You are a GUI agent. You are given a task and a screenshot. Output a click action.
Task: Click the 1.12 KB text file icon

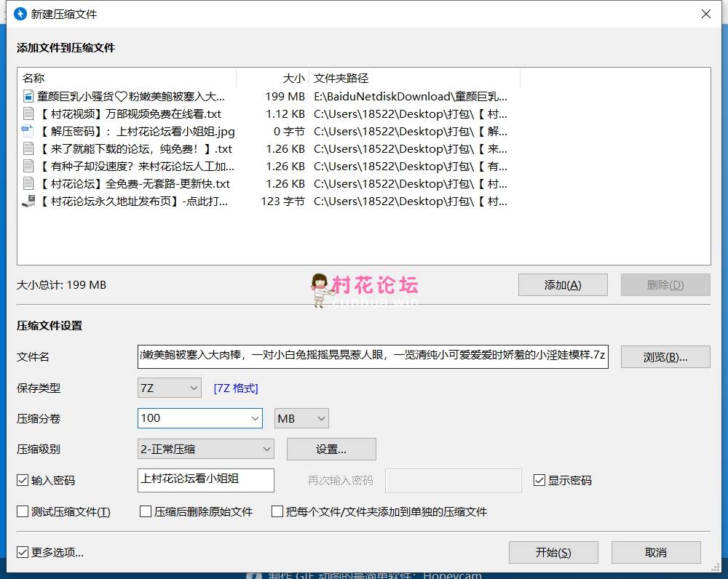pyautogui.click(x=28, y=113)
